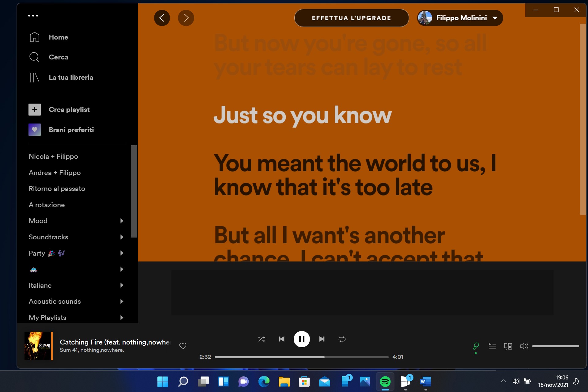Open Windows taskbar search
Screen dimensions: 588x392
click(183, 382)
